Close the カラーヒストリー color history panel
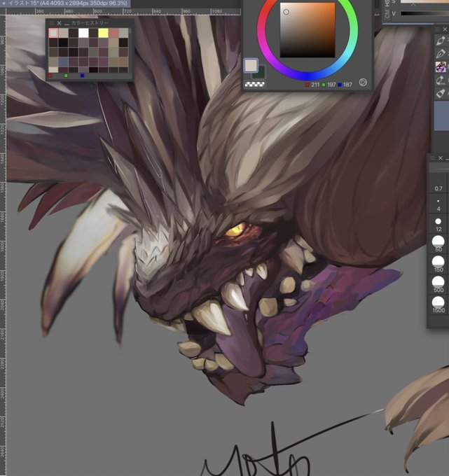The image size is (449, 476). [59, 23]
